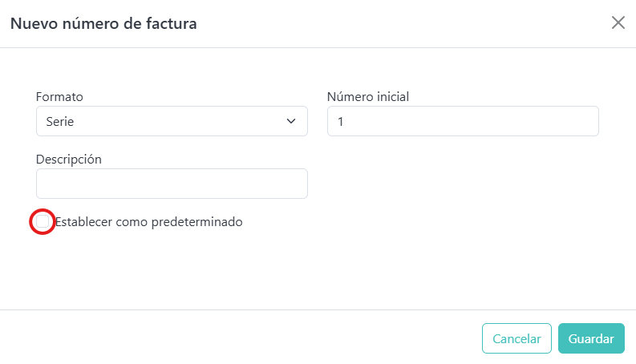The height and width of the screenshot is (364, 636).
Task: Expand the Serie format combo box
Action: [x=172, y=121]
